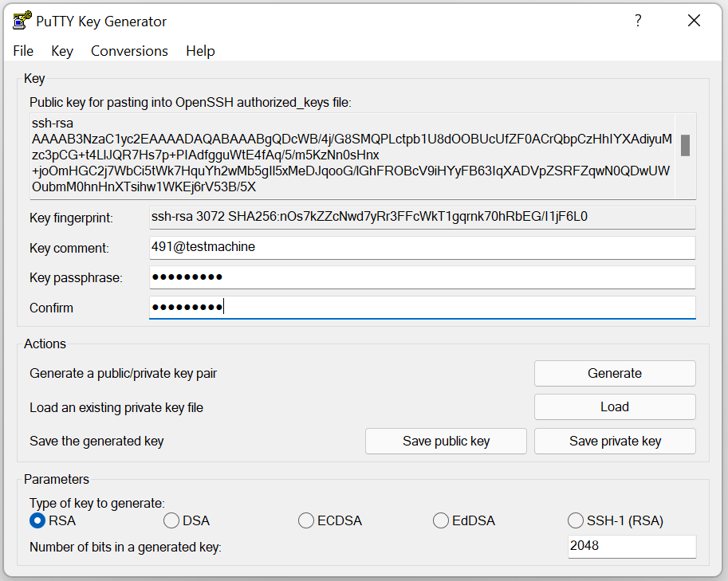Screen dimensions: 728x581
Task: Click 'Generate a public/private key pair' text
Action: tap(123, 374)
